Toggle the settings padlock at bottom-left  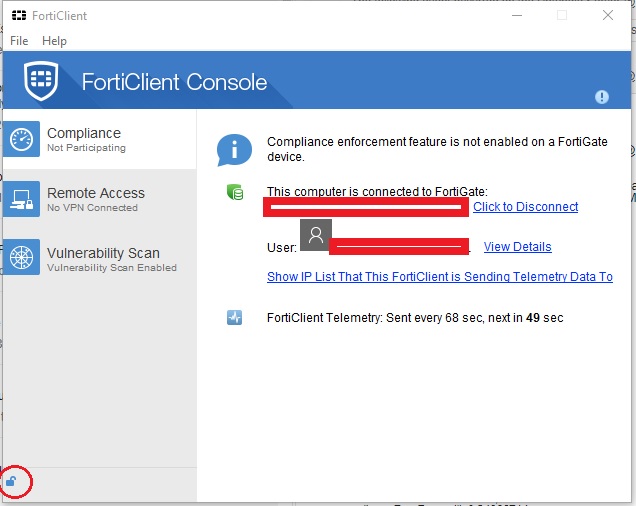click(12, 482)
